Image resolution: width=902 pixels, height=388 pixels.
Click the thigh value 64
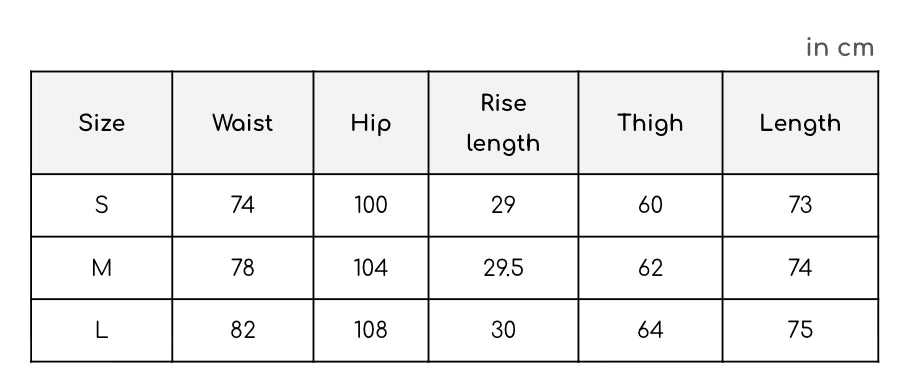[x=650, y=330]
